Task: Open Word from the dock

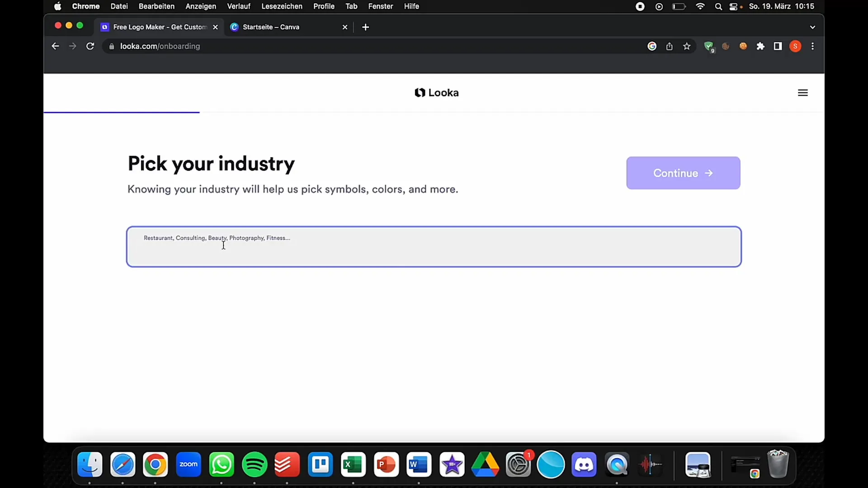Action: (x=419, y=465)
